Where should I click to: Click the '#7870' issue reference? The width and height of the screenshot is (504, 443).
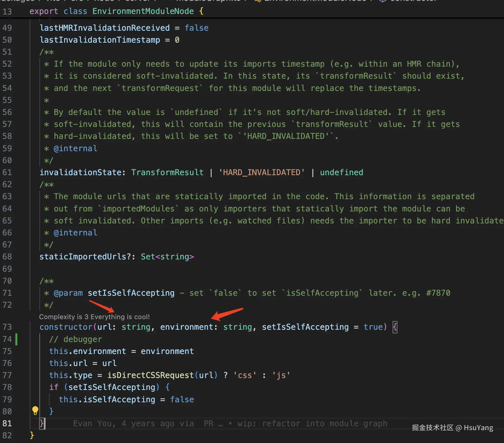tap(438, 293)
